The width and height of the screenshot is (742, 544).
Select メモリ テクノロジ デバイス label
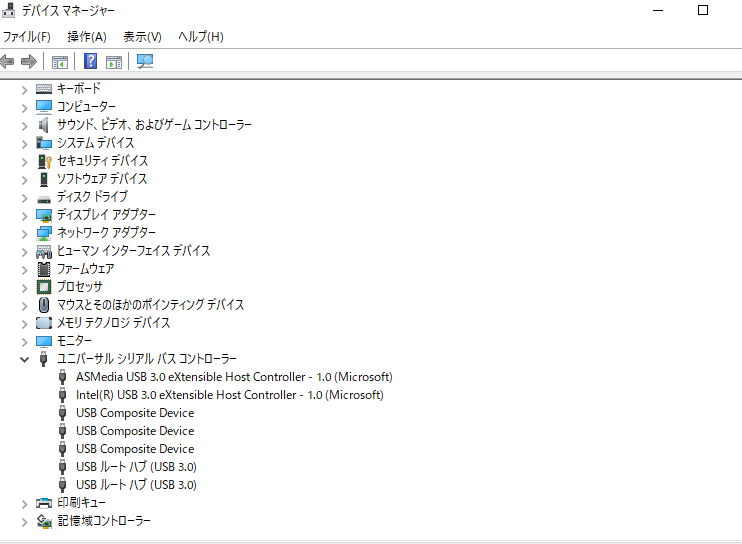point(114,323)
